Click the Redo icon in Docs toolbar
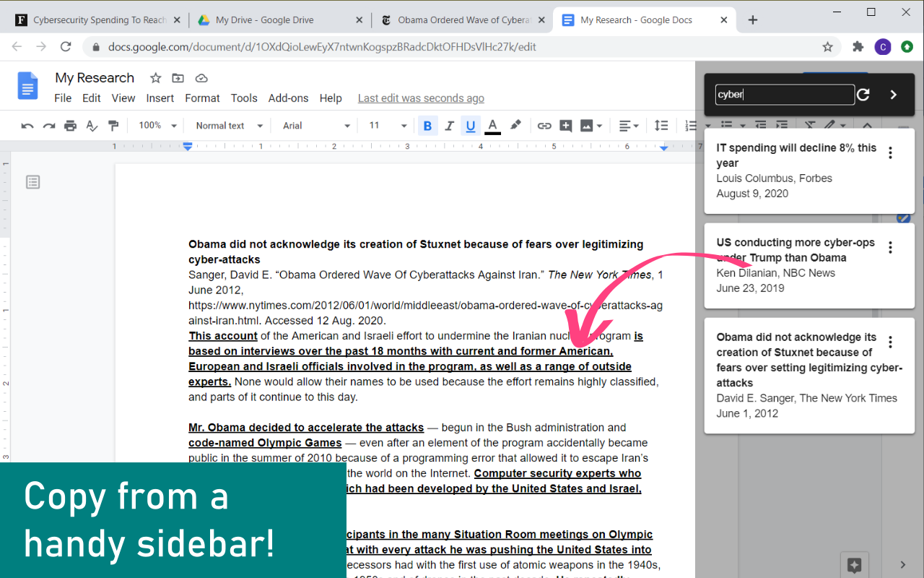The width and height of the screenshot is (924, 578). coord(48,126)
